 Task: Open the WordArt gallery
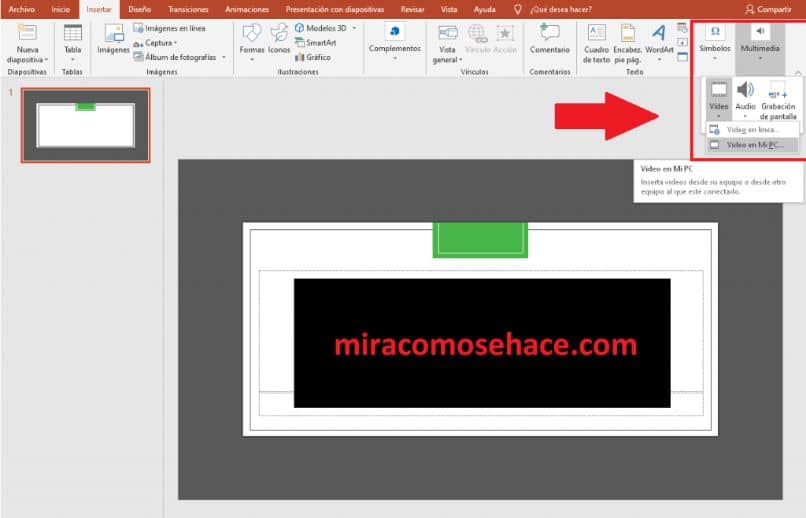[659, 42]
